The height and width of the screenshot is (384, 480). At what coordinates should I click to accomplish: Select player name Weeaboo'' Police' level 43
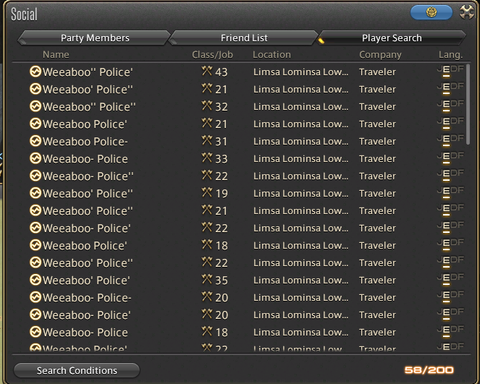tap(88, 72)
